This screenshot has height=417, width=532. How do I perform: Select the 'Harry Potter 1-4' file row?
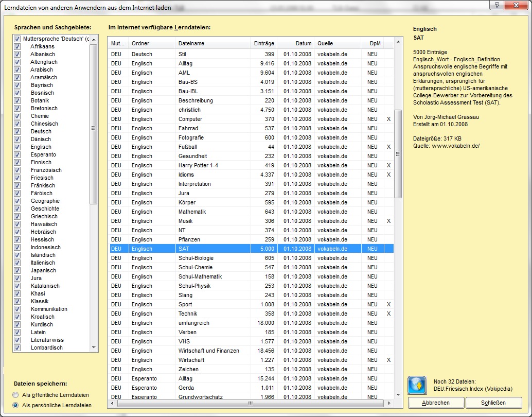[251, 165]
